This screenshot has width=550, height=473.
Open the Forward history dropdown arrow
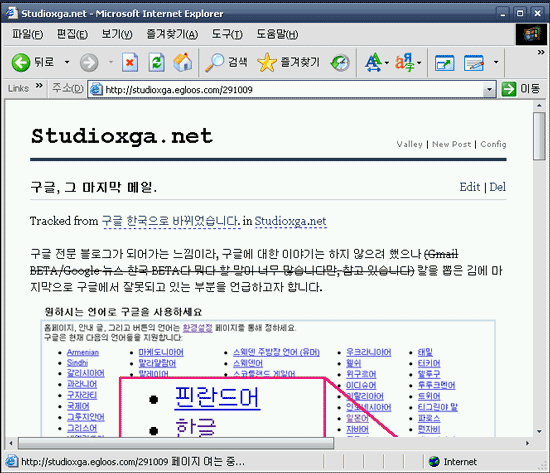click(111, 62)
